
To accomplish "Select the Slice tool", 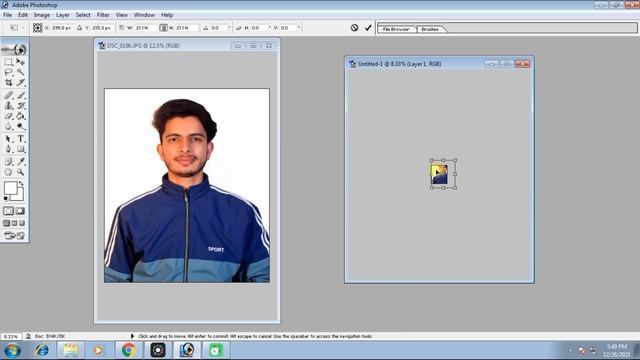I will pyautogui.click(x=20, y=82).
